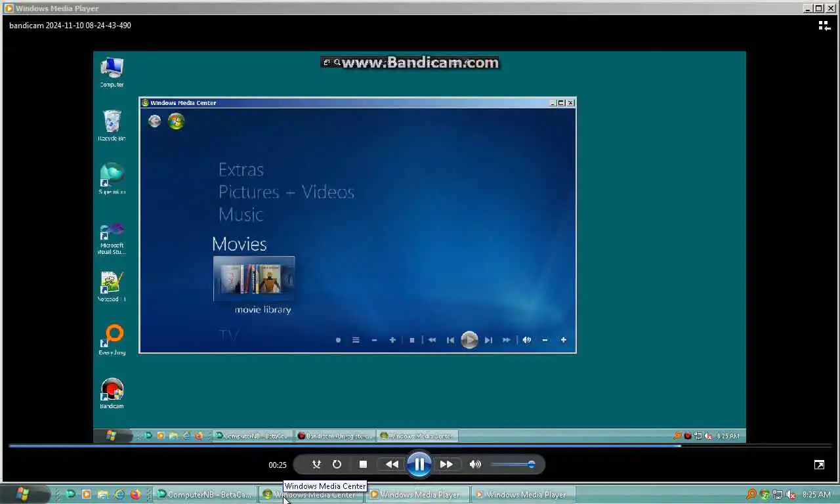Switch to ComputerNB - BetaCa... taskbar button
Image resolution: width=840 pixels, height=504 pixels.
204,495
